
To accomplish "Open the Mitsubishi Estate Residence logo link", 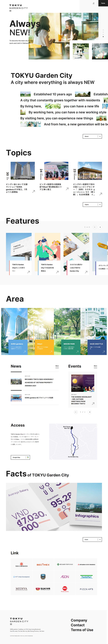I will coord(86,564).
